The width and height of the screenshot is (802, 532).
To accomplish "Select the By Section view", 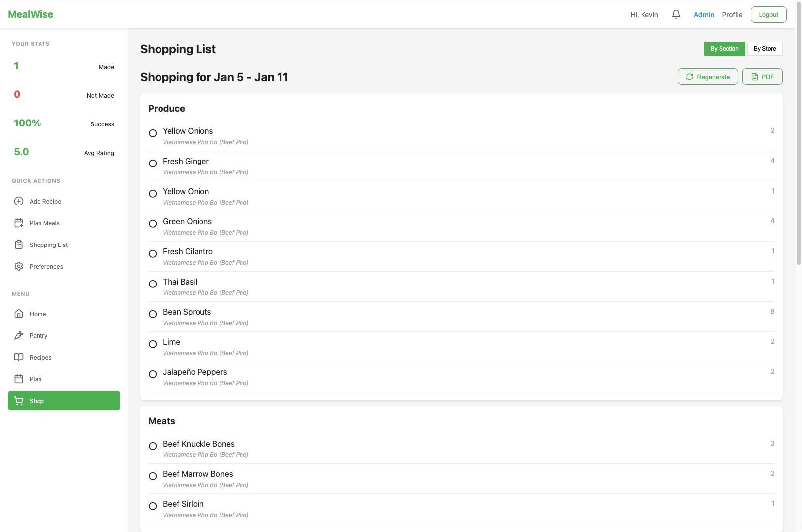I will pyautogui.click(x=724, y=49).
